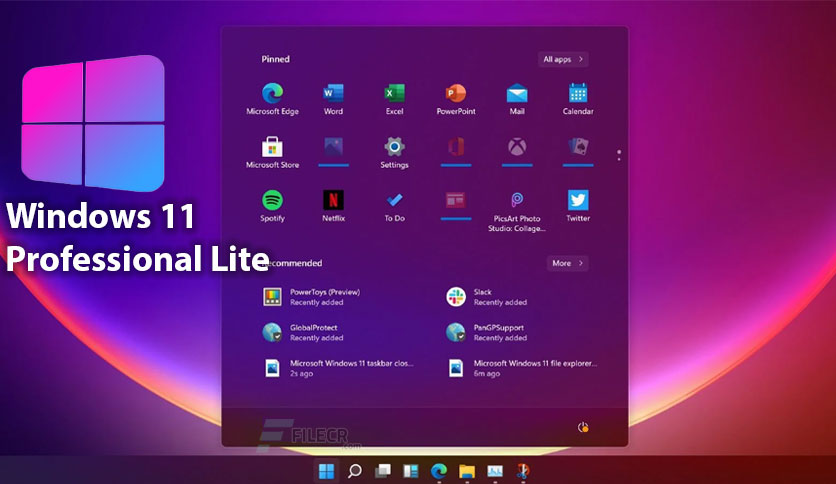Open Task View on the taskbar
The width and height of the screenshot is (836, 484).
(x=383, y=471)
